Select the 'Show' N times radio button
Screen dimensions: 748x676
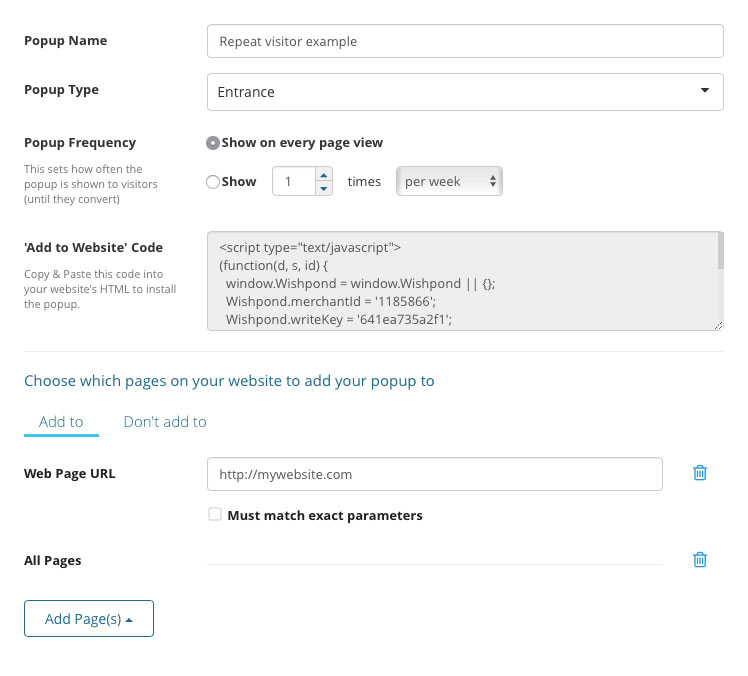click(x=212, y=182)
